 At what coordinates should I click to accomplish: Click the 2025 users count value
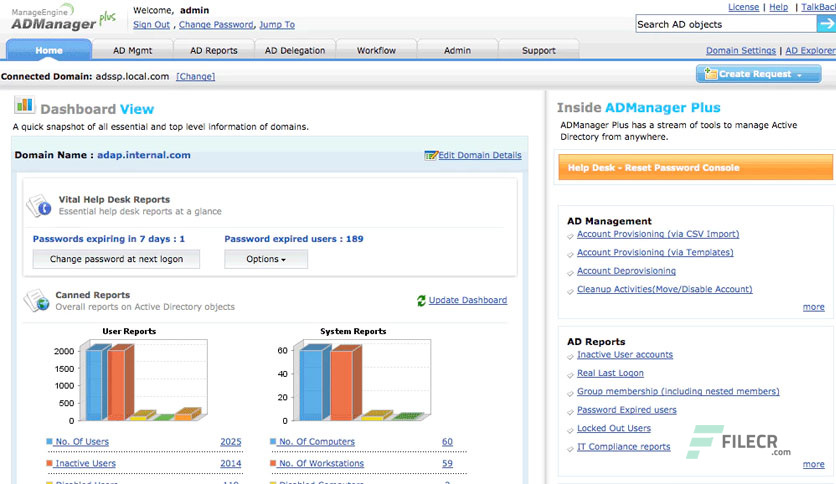(231, 442)
